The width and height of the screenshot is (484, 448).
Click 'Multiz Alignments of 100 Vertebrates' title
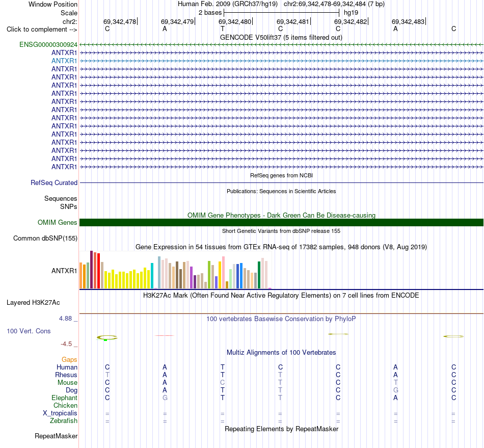click(281, 352)
